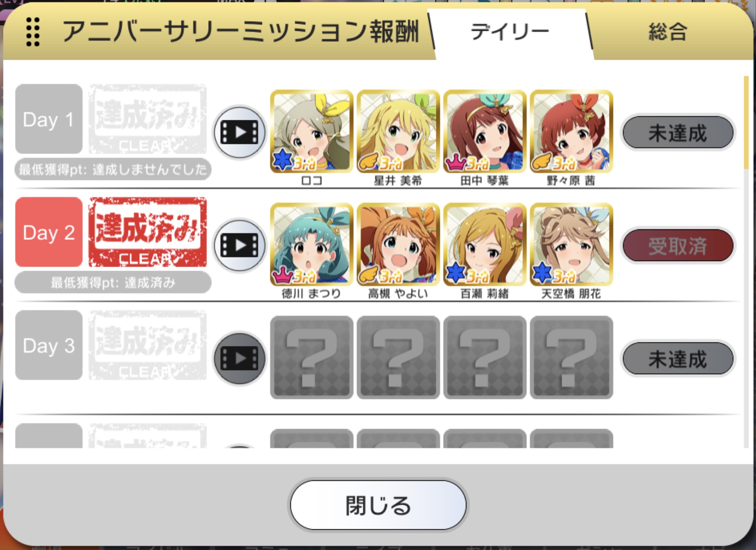Tap the first Day 3 mystery reward
Viewport: 756px width, 550px height.
pyautogui.click(x=311, y=358)
